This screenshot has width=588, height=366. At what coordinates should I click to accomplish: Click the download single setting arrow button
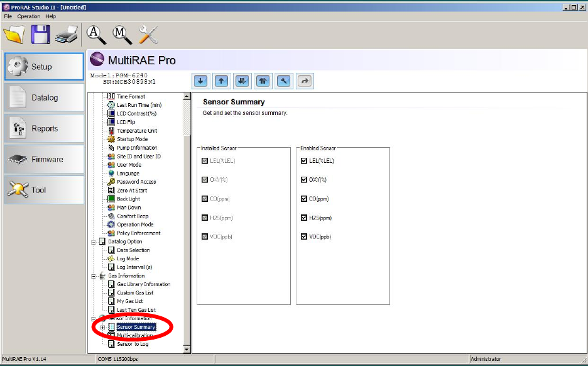(200, 81)
